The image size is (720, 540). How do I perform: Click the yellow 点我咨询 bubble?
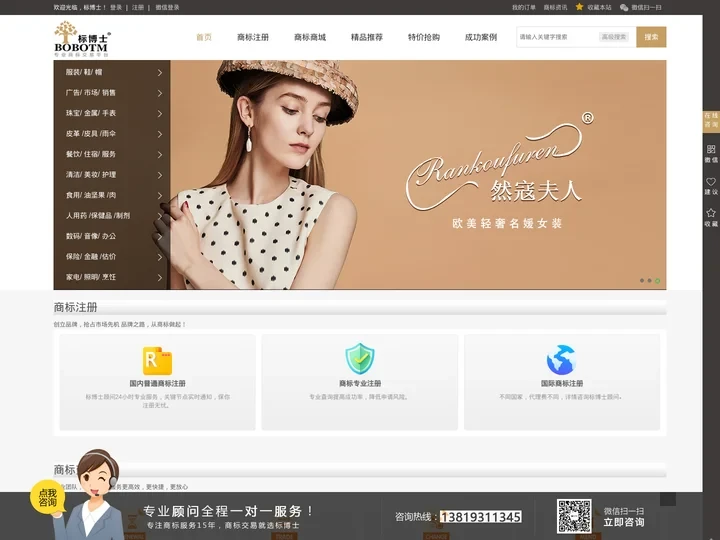tap(47, 497)
